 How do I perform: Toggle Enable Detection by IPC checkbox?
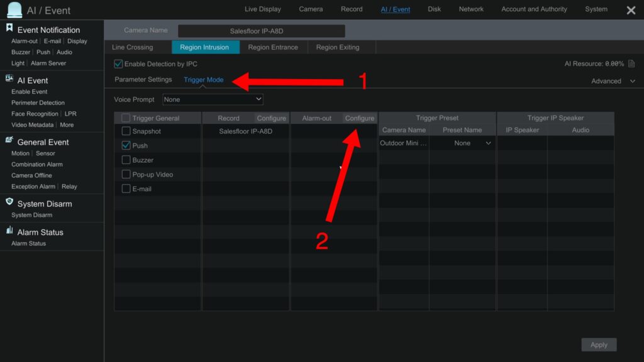click(118, 63)
